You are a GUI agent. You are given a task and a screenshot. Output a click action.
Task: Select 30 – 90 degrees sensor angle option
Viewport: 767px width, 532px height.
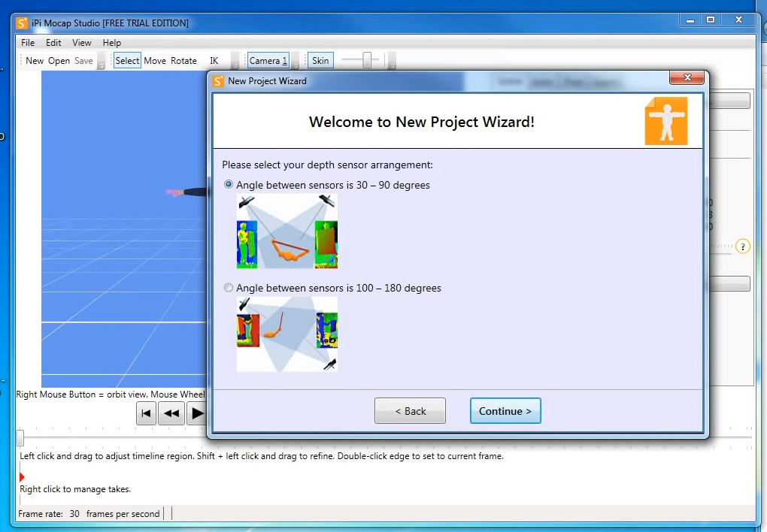tap(229, 184)
